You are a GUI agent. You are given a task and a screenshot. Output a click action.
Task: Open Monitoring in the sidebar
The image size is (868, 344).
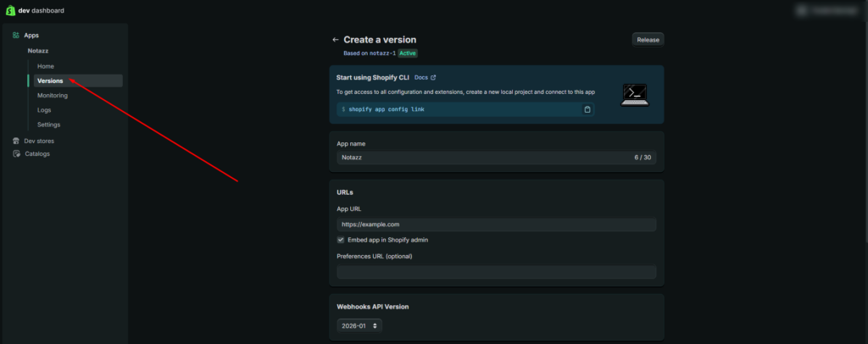pos(53,95)
